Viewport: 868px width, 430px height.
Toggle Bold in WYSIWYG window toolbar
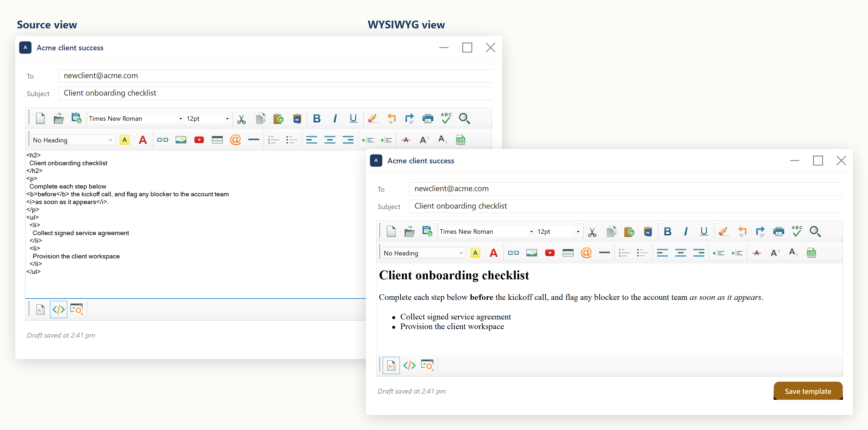[668, 232]
